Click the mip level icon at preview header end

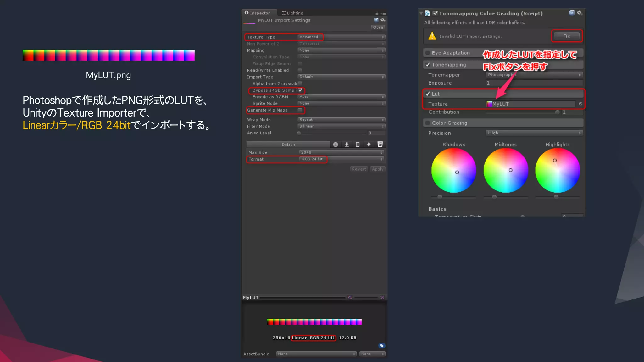(x=382, y=298)
